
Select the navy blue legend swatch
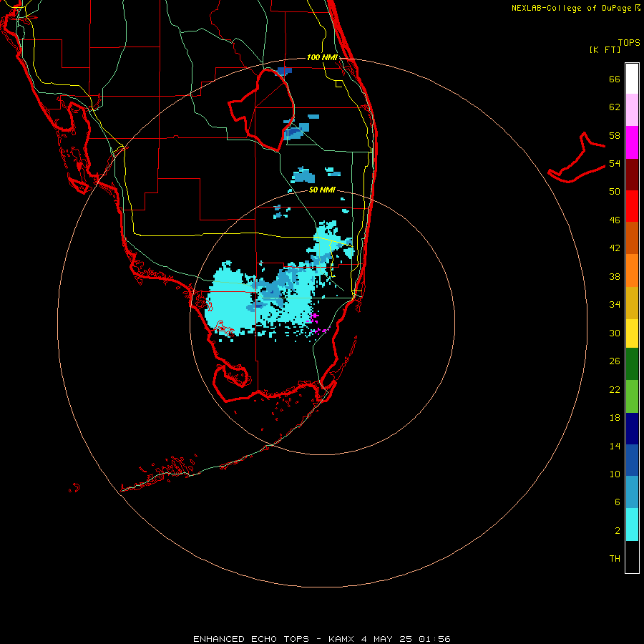point(632,429)
